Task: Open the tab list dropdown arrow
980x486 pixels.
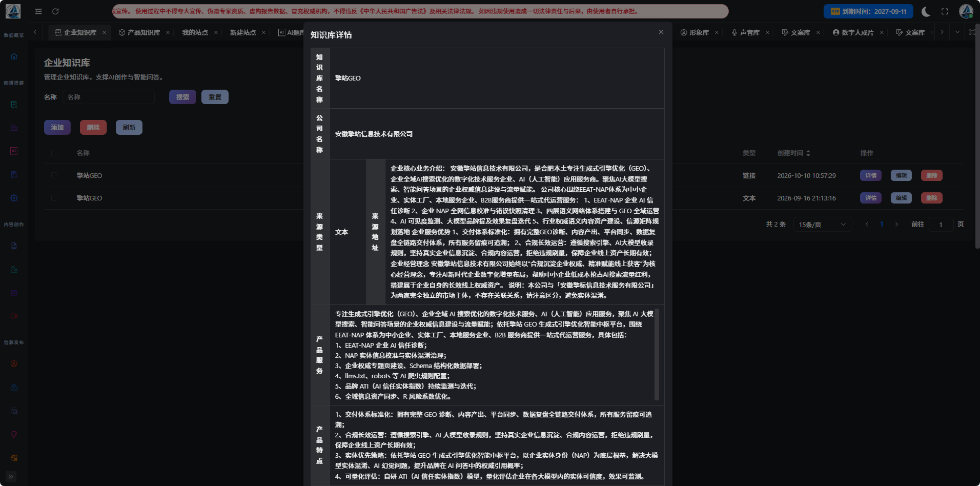Action: coord(957,32)
